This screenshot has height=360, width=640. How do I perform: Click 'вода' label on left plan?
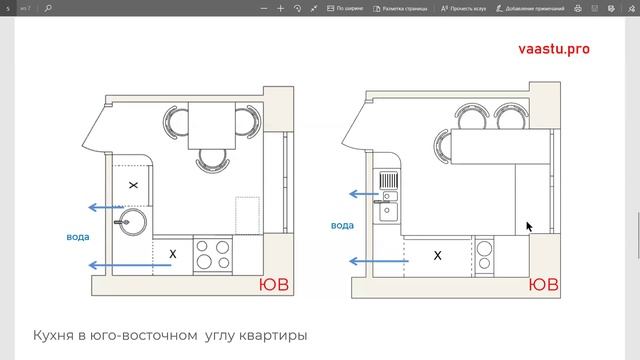[78, 237]
